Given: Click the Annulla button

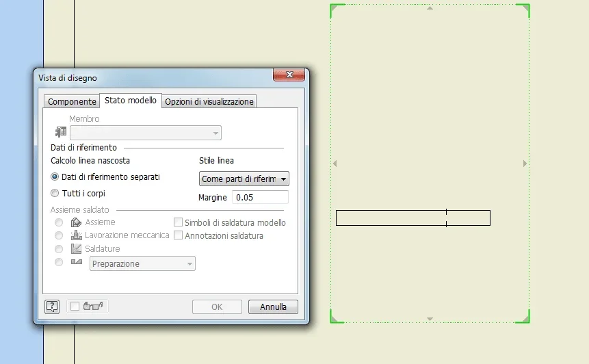Looking at the screenshot, I should tap(273, 307).
